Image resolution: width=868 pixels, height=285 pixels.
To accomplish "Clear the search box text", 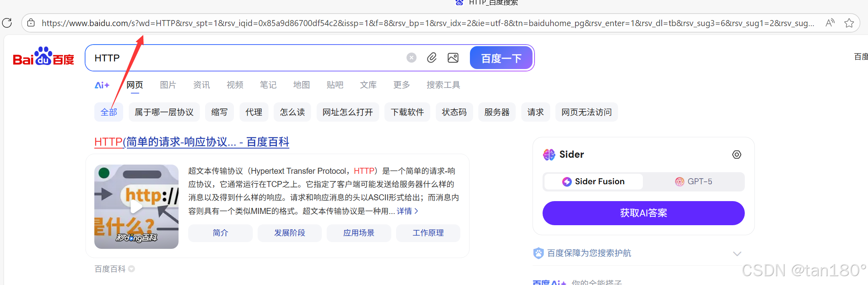I will [x=411, y=58].
